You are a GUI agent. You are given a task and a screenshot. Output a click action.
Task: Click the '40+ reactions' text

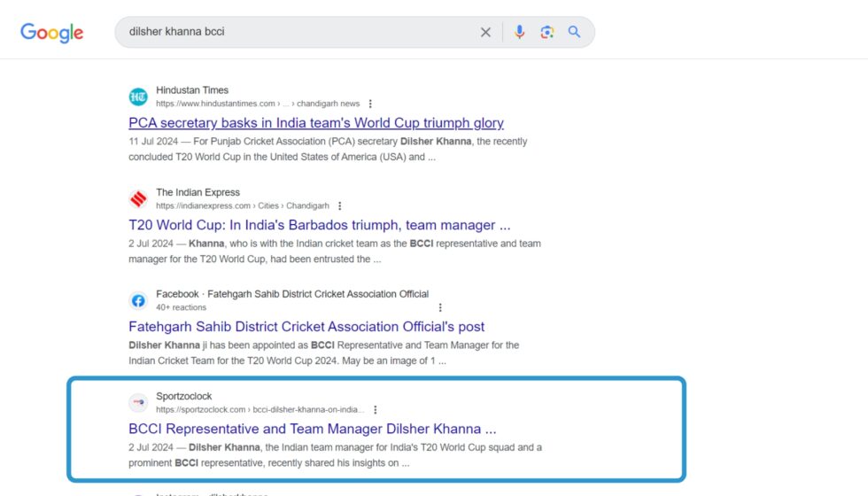click(x=181, y=307)
